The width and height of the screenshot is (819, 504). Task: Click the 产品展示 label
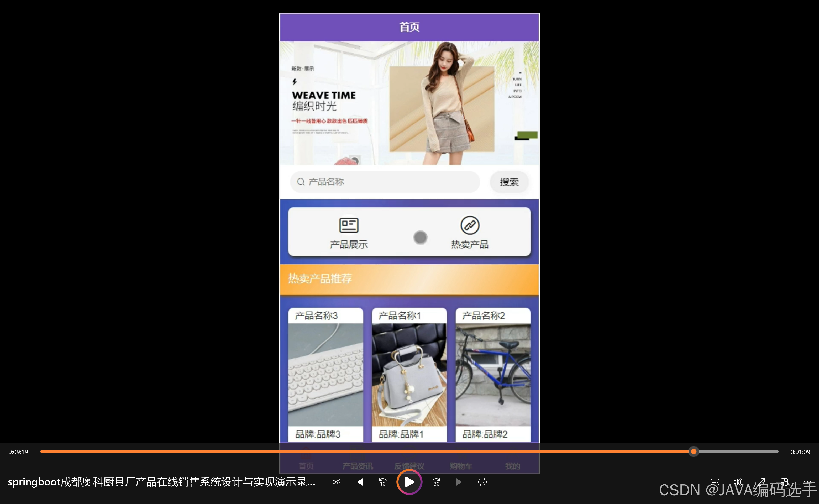(x=349, y=244)
